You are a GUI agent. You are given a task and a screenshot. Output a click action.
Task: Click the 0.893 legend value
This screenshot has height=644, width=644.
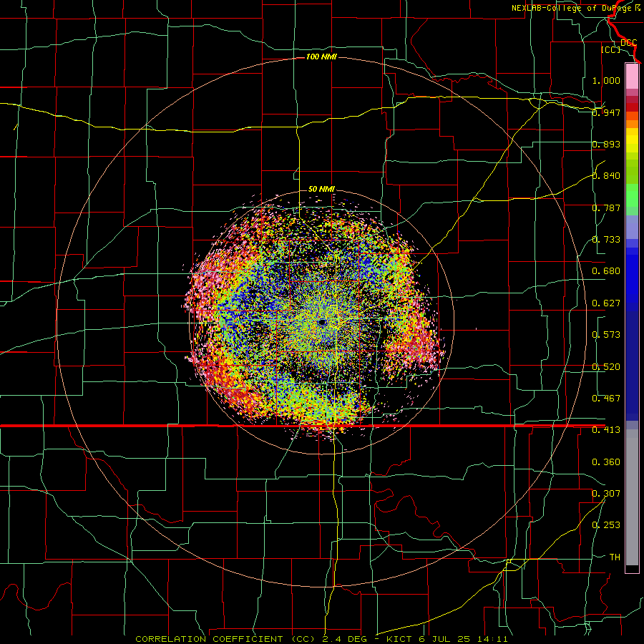[606, 144]
